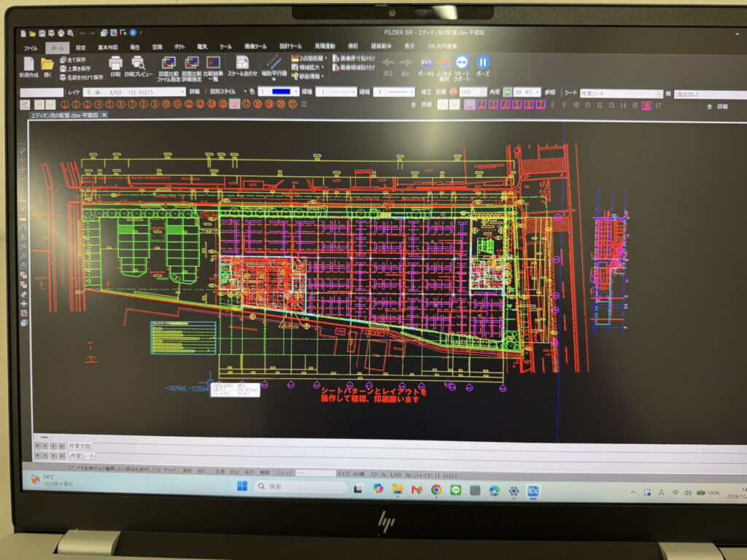Click the empty command input field left of レイヤ
The width and height of the screenshot is (747, 560).
pyautogui.click(x=42, y=93)
